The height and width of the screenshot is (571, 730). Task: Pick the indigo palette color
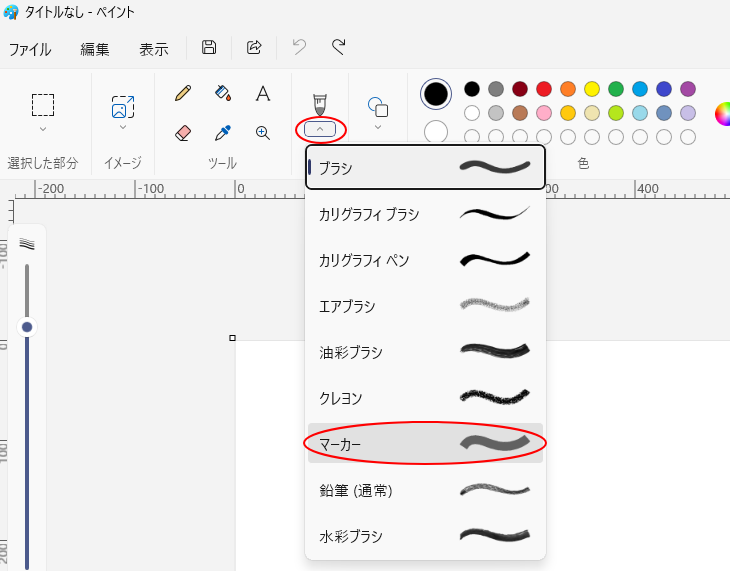click(x=664, y=89)
